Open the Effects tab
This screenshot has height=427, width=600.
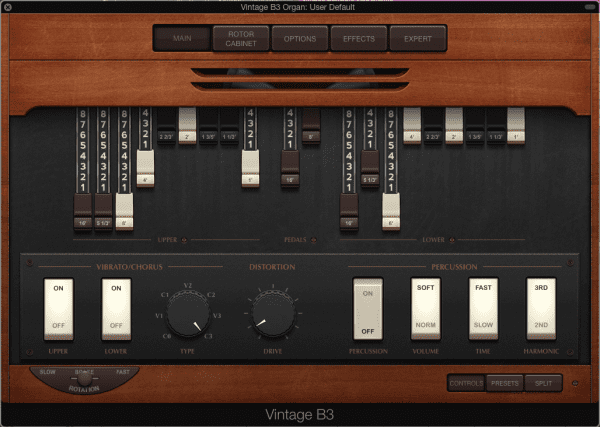358,39
